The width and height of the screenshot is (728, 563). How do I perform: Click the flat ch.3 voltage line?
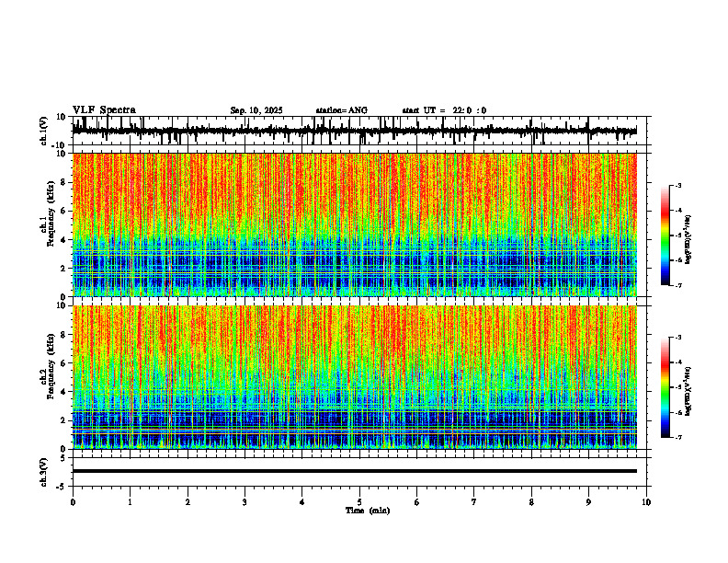(x=354, y=471)
